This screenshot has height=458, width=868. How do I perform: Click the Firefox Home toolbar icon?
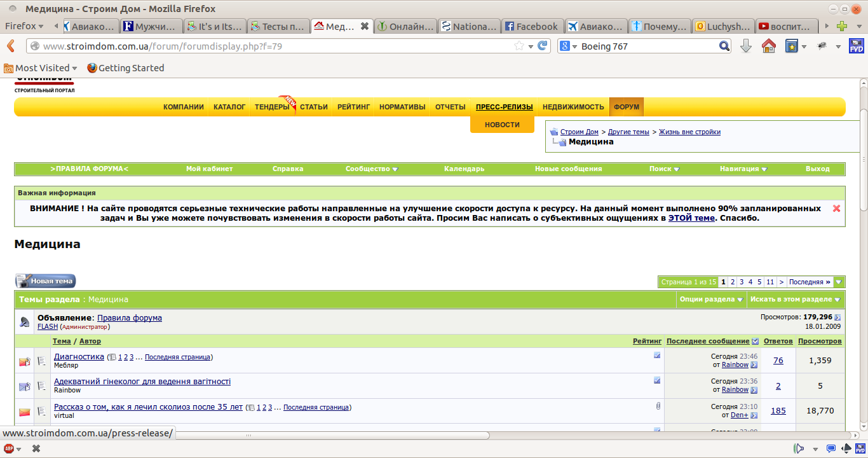(x=768, y=46)
